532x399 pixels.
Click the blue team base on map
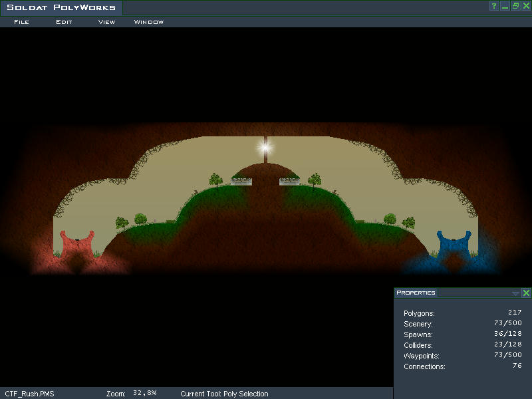click(454, 243)
